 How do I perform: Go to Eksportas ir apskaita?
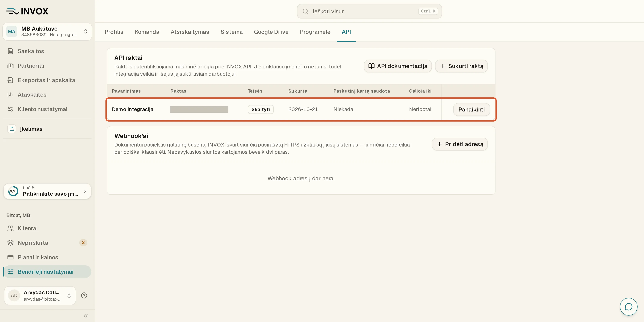click(47, 80)
